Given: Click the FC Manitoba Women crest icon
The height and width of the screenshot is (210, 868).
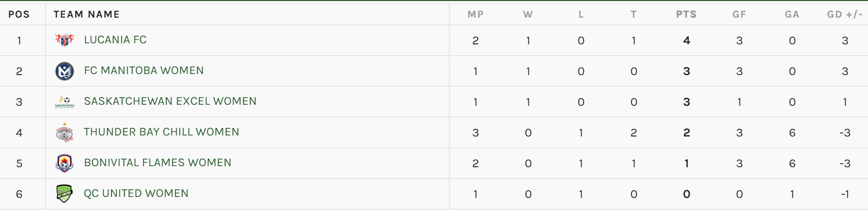Looking at the screenshot, I should (x=64, y=71).
